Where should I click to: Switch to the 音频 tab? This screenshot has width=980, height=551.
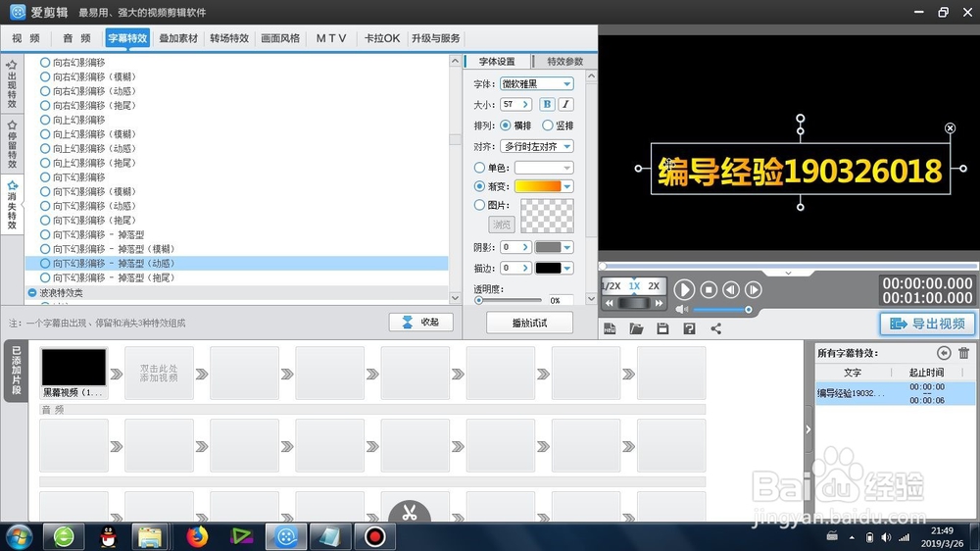tap(76, 38)
